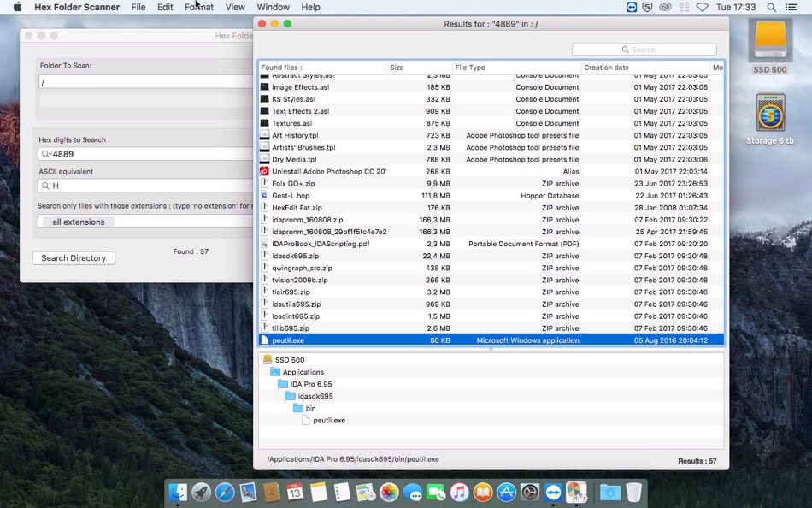Select the Art History.tpl row
Image resolution: width=812 pixels, height=508 pixels.
(491, 135)
